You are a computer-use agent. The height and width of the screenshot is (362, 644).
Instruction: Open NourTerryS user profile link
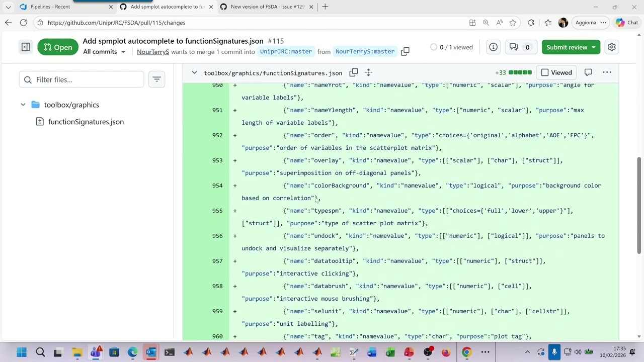(x=153, y=52)
